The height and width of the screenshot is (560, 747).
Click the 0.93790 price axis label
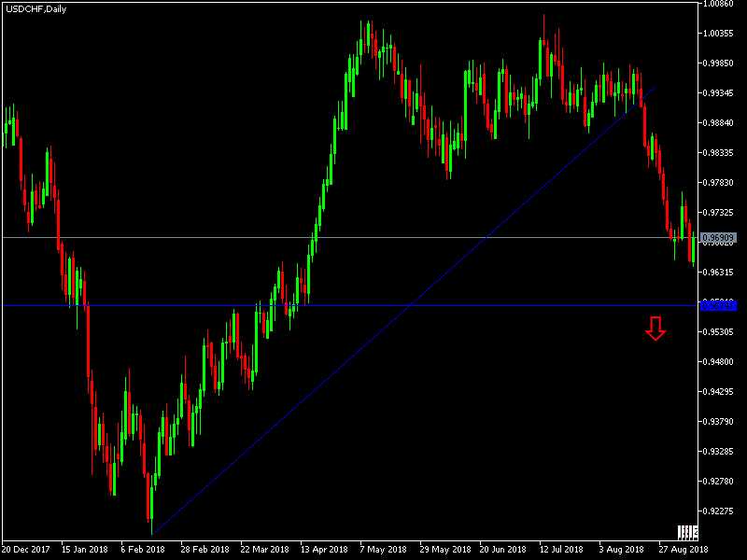pyautogui.click(x=718, y=422)
